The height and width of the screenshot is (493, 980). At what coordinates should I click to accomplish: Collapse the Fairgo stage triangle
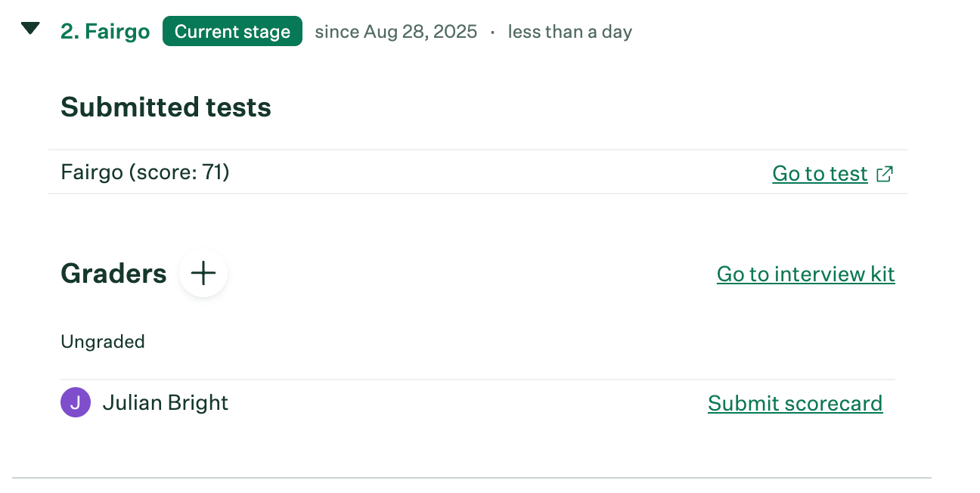[30, 29]
